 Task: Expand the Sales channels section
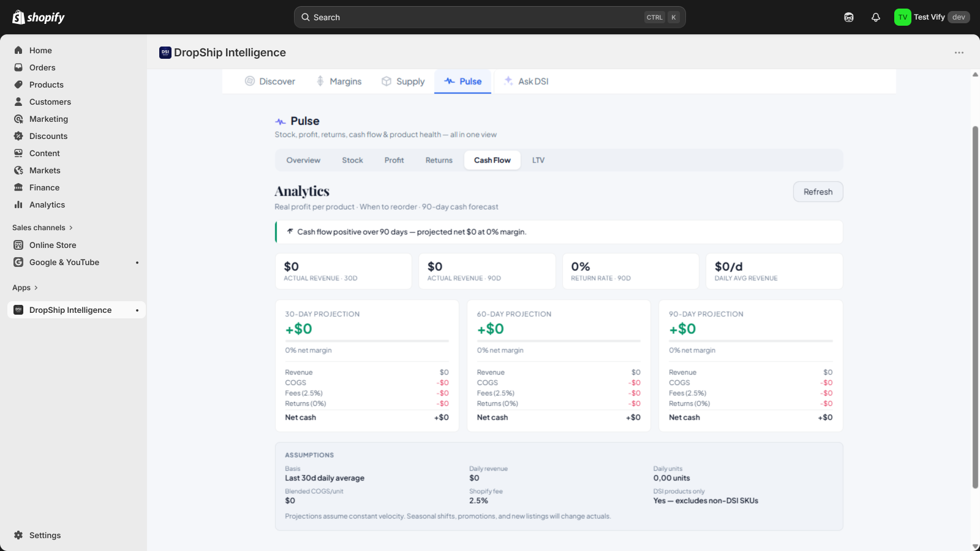(x=42, y=228)
